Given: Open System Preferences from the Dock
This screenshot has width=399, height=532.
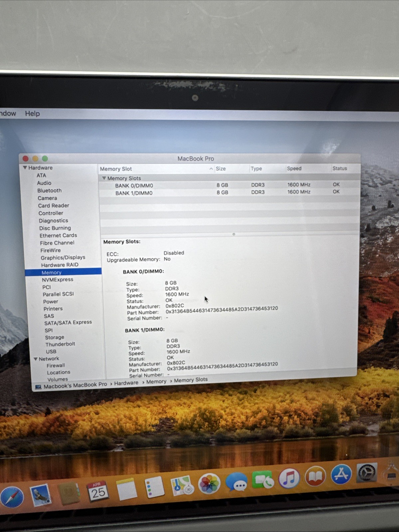Looking at the screenshot, I should pyautogui.click(x=367, y=472).
